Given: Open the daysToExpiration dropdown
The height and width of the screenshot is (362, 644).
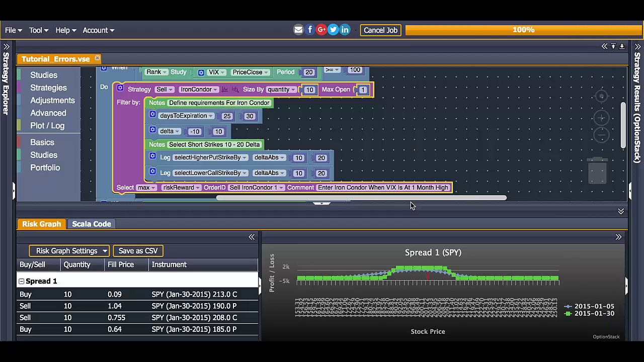Looking at the screenshot, I should (x=186, y=116).
